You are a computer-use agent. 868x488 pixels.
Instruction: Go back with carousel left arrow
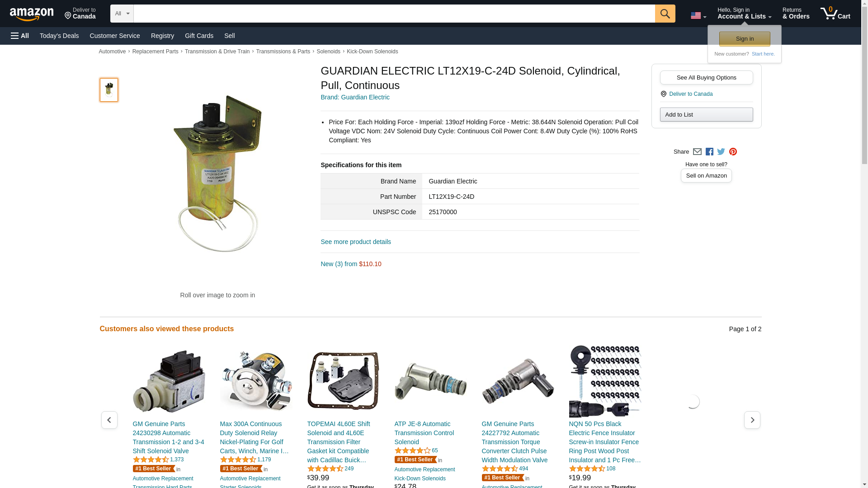point(109,420)
